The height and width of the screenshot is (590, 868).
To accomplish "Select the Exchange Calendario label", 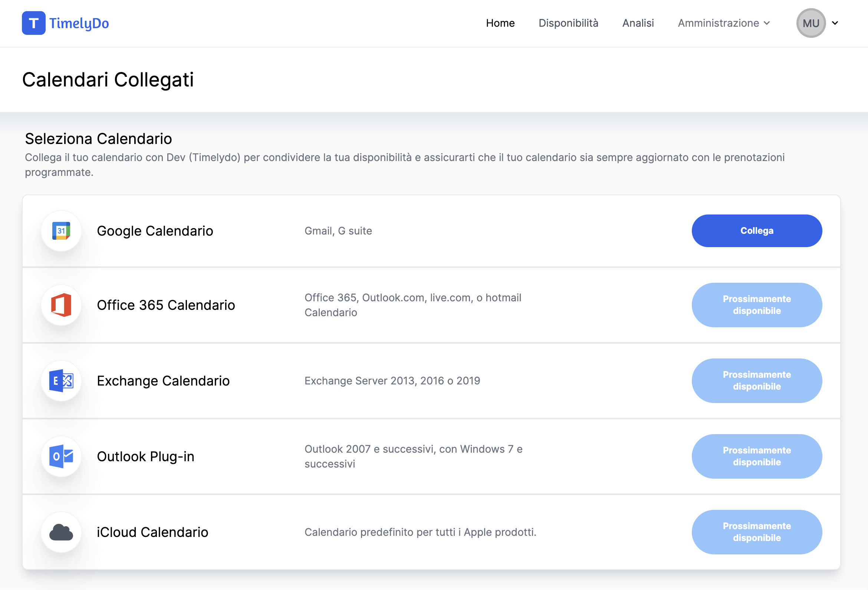I will [x=163, y=381].
